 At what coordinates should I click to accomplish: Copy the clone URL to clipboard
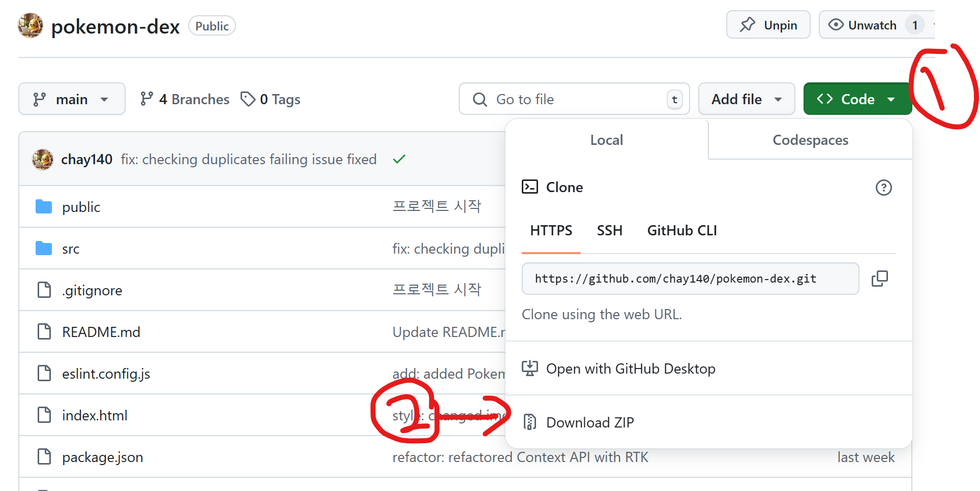point(879,279)
